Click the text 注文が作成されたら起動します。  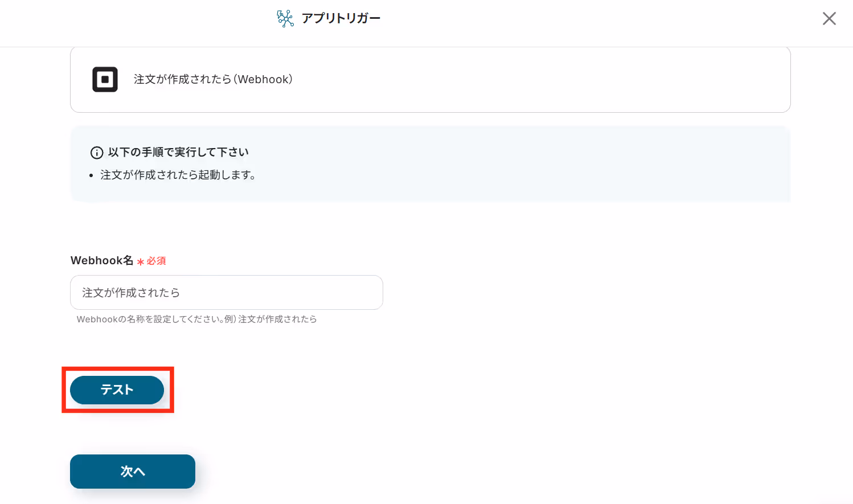point(178,175)
